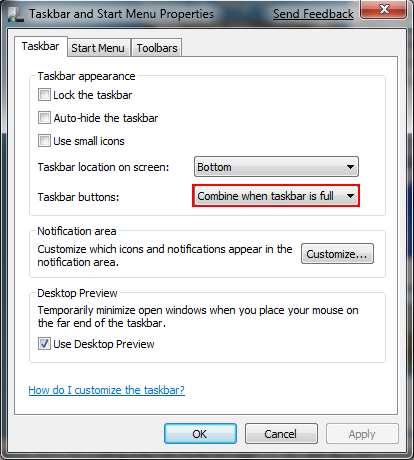414x460 pixels.
Task: Enable Lock the taskbar checkbox
Action: (44, 95)
